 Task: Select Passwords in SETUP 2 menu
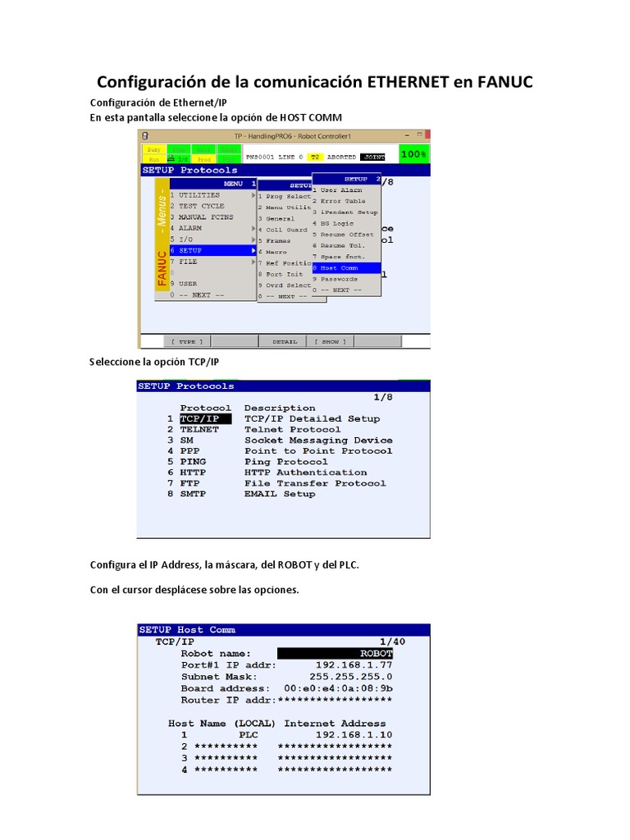pyautogui.click(x=339, y=279)
